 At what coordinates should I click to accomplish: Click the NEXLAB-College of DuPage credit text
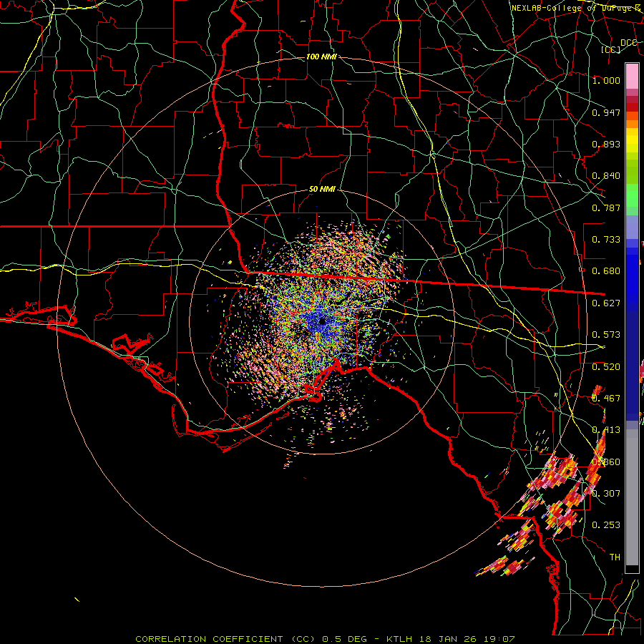(575, 8)
